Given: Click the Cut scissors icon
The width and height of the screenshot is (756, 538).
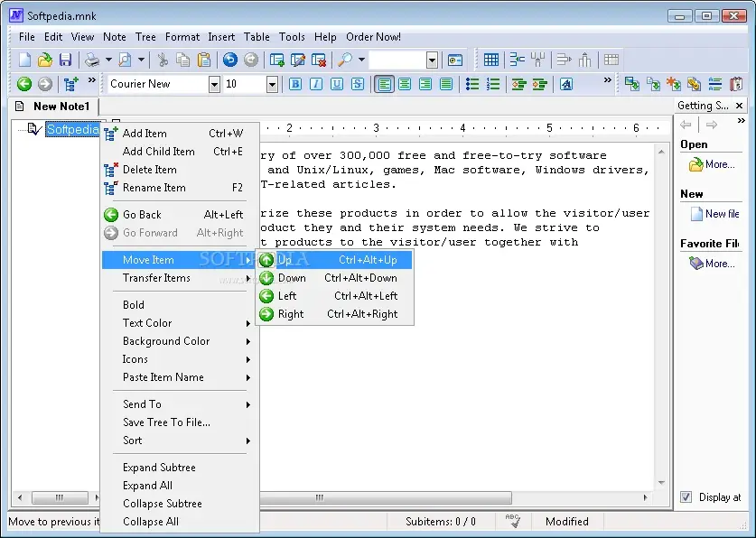Looking at the screenshot, I should point(163,60).
